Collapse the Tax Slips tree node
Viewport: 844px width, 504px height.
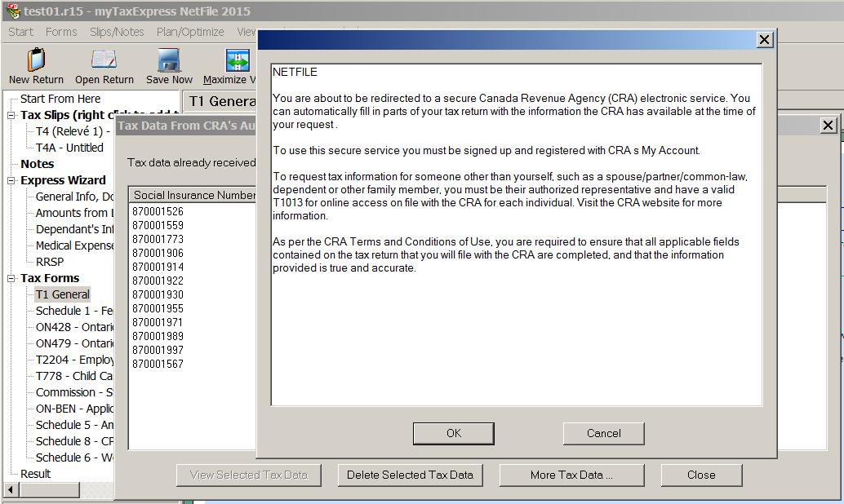11,115
